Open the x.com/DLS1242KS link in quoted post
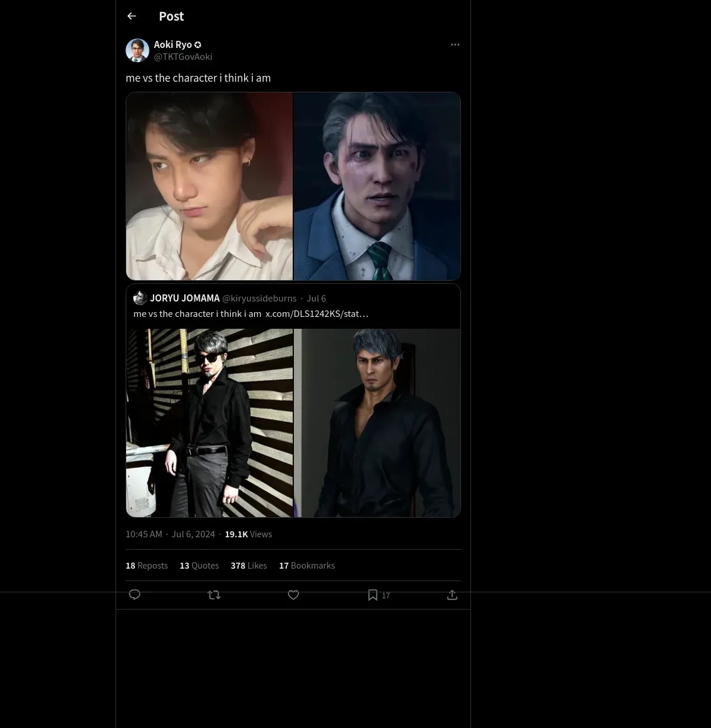Screen dimensions: 711x728 coord(317,314)
